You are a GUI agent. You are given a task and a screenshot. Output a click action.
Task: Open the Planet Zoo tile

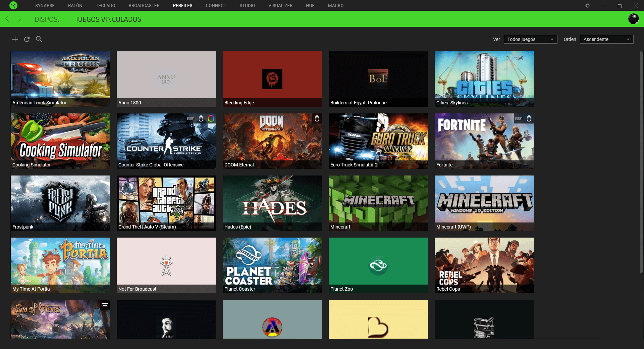pyautogui.click(x=378, y=265)
